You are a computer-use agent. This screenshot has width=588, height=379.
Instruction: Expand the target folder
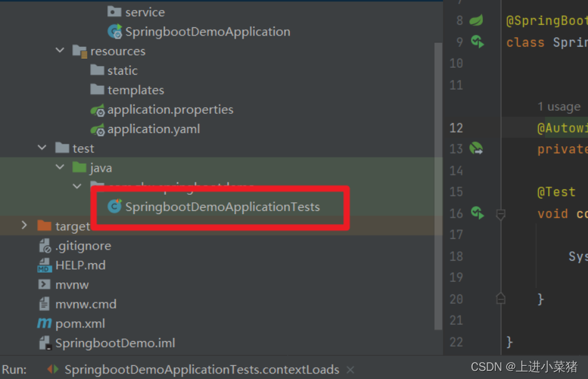(x=25, y=226)
